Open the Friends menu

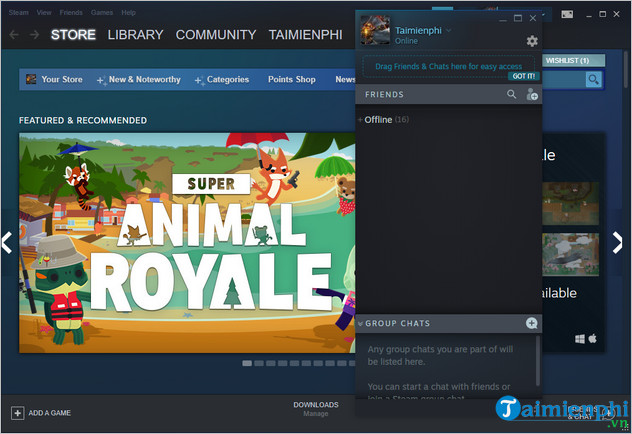pos(71,12)
